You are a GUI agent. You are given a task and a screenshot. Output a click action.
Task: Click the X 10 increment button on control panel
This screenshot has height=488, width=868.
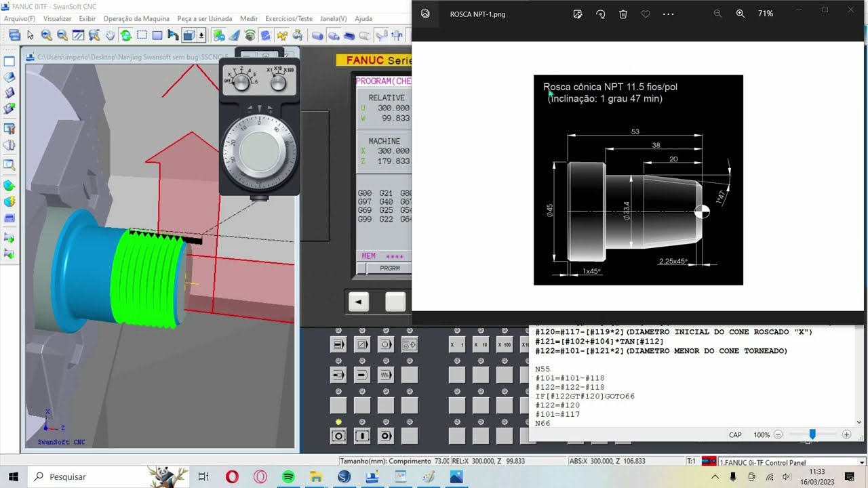pyautogui.click(x=481, y=344)
